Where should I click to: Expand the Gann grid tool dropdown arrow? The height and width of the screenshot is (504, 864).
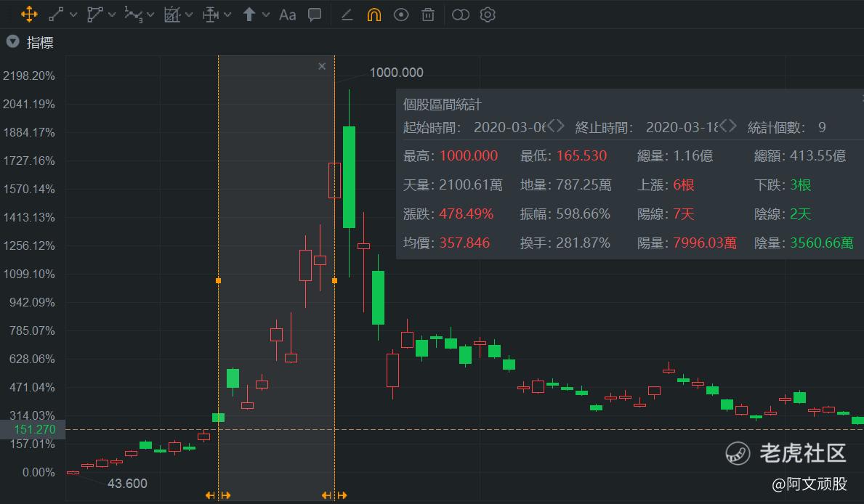tap(189, 15)
